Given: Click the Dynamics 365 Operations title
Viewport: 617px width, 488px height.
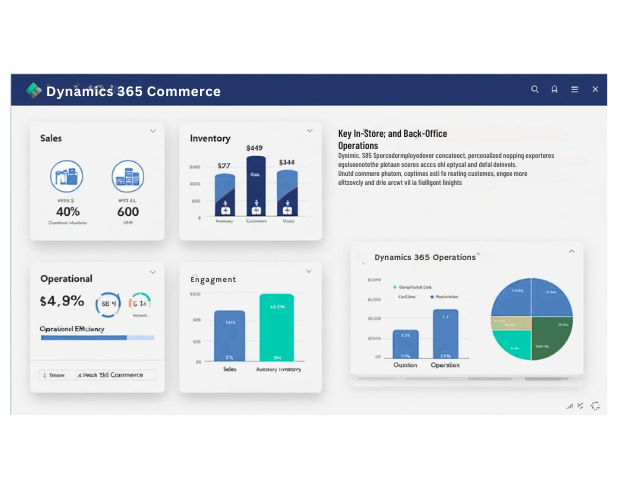Looking at the screenshot, I should tap(425, 257).
